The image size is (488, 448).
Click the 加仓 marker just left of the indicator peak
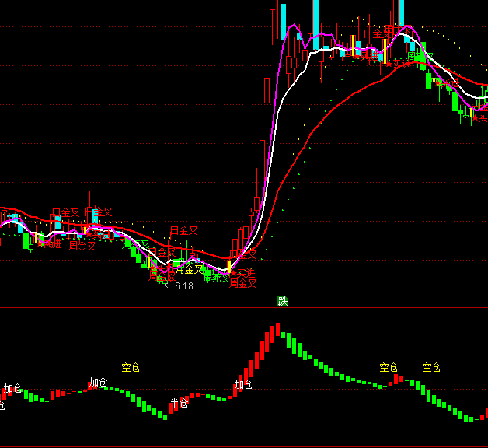[x=243, y=384]
